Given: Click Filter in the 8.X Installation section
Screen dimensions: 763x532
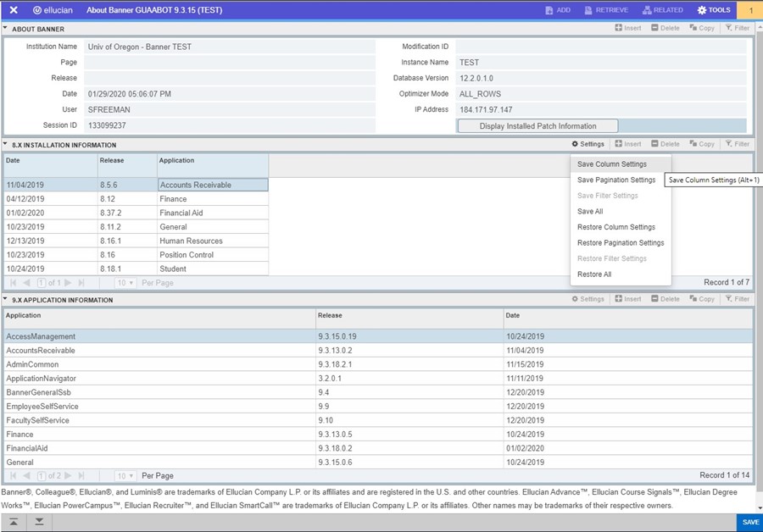Looking at the screenshot, I should (x=738, y=144).
